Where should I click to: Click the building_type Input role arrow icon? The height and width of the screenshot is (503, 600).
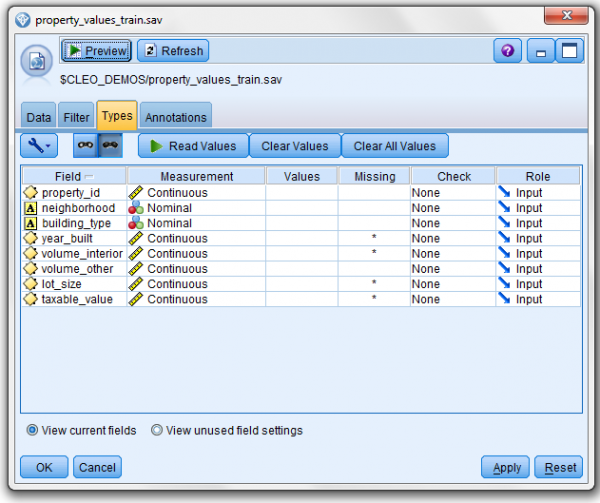[x=504, y=223]
